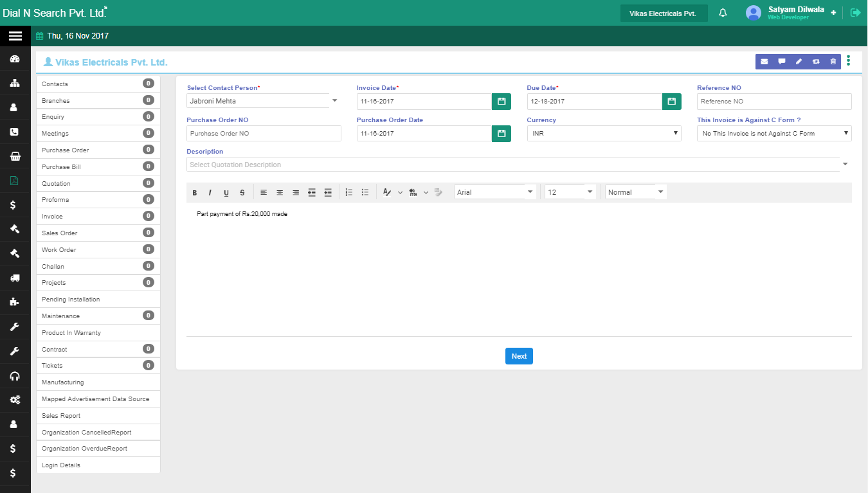Viewport: 868px width, 493px height.
Task: Open the Invoice Date calendar picker
Action: click(502, 102)
